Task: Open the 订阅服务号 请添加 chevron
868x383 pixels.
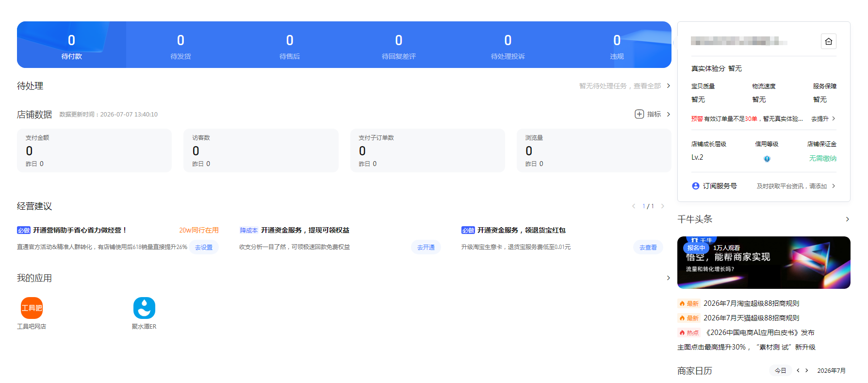Action: [x=834, y=186]
